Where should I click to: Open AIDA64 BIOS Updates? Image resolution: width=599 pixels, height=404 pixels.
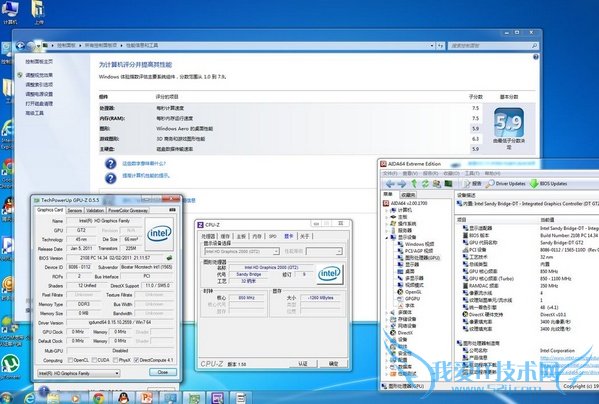click(x=549, y=184)
